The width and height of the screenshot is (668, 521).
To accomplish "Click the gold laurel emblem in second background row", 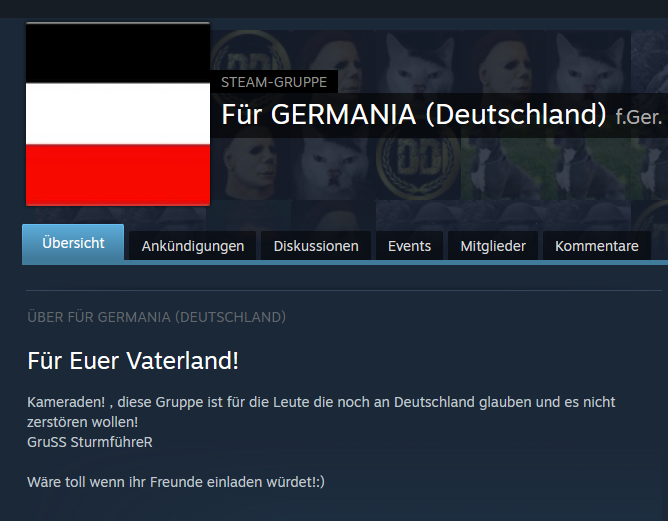I will pyautogui.click(x=418, y=162).
